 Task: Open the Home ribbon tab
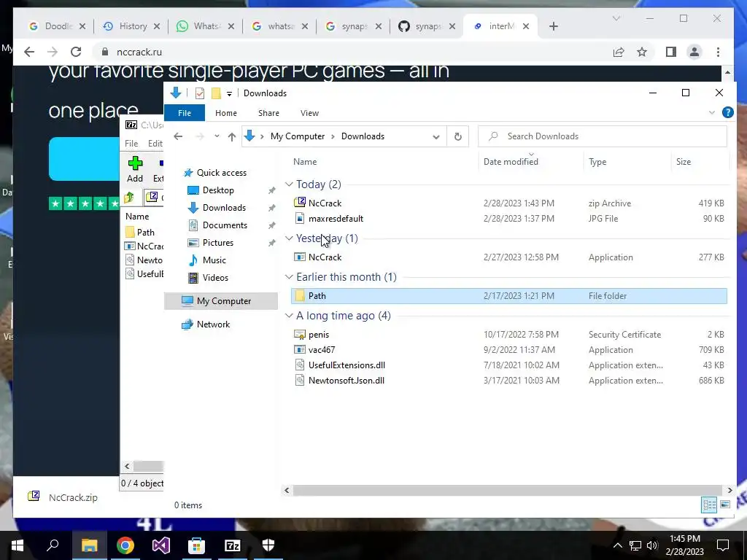pyautogui.click(x=226, y=113)
